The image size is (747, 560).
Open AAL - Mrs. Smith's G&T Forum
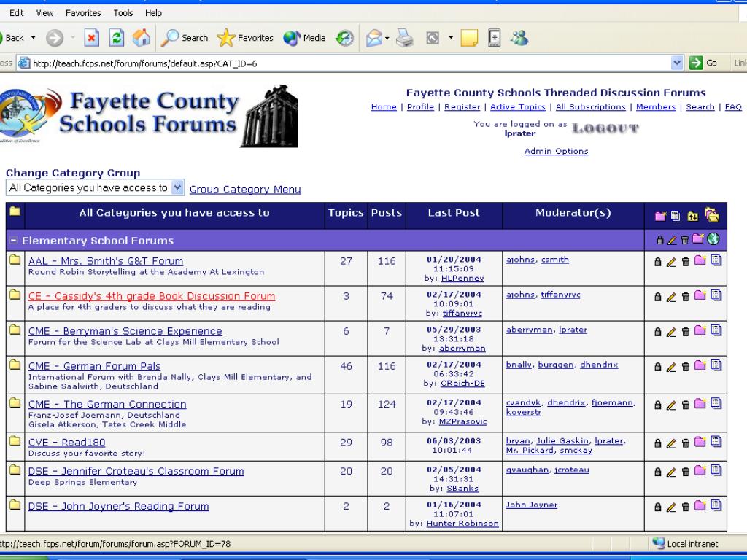point(106,261)
